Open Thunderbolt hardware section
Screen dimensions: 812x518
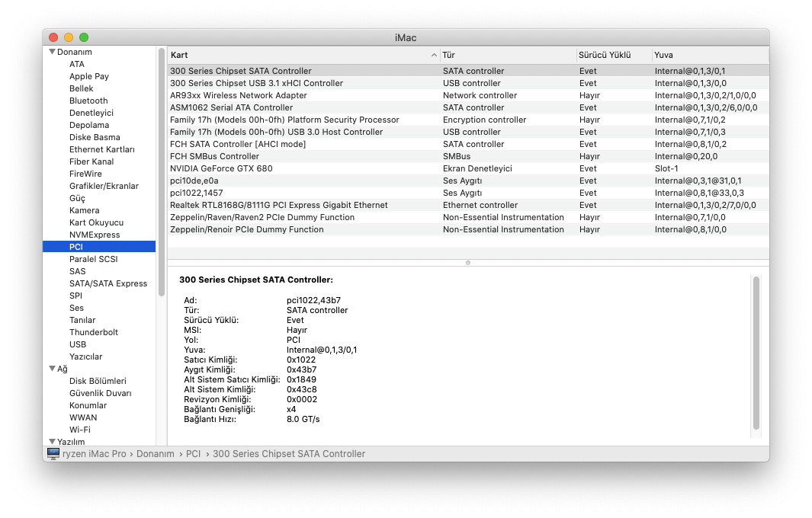94,332
